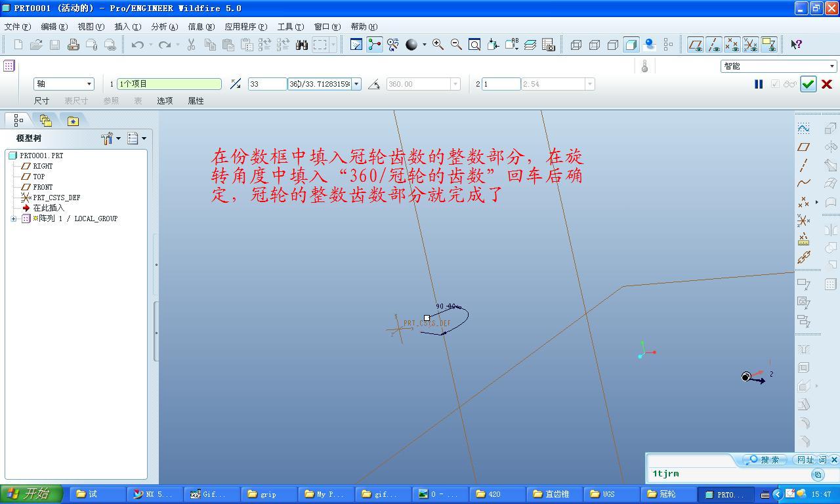840x504 pixels.
Task: Open the 尺寸 dashboard panel
Action: point(42,101)
